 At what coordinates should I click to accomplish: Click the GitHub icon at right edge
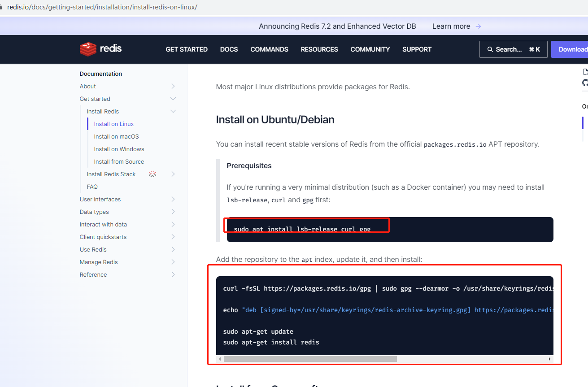pos(585,83)
